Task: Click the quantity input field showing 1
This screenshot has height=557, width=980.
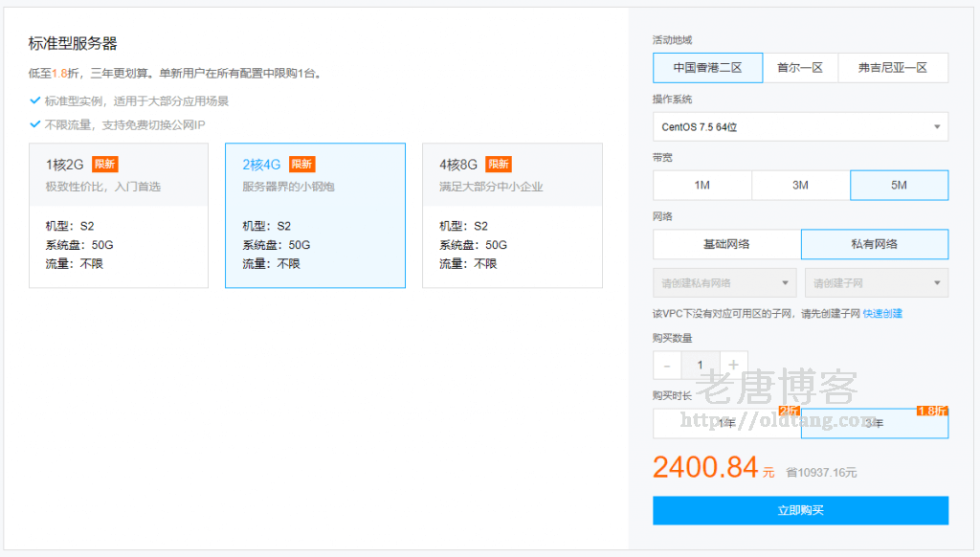Action: click(x=700, y=365)
